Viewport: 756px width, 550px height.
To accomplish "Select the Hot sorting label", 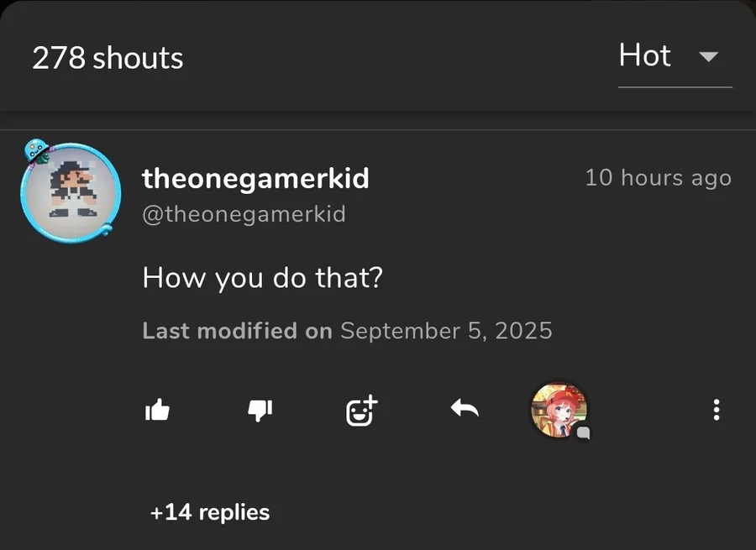I will (644, 55).
